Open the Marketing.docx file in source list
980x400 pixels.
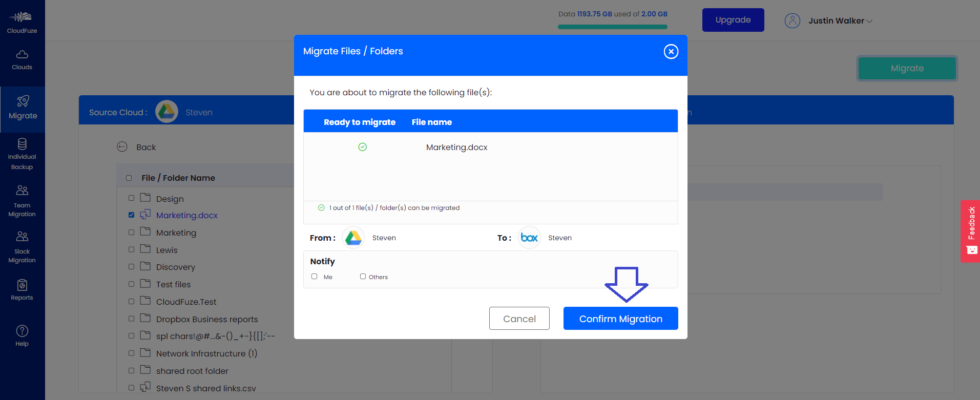point(187,216)
